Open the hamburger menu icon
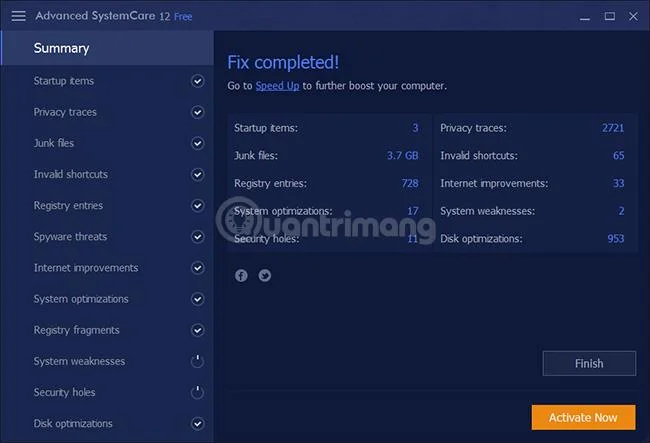This screenshot has height=443, width=650. tap(18, 16)
